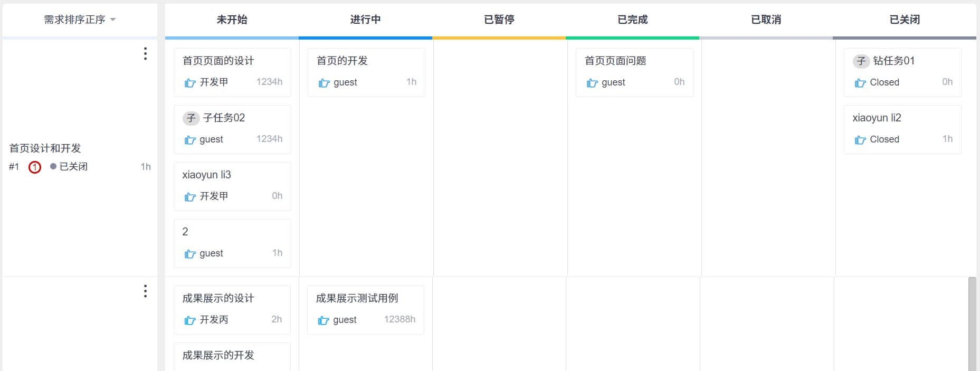Select the 已暂停 column header
The image size is (980, 371).
(x=499, y=20)
